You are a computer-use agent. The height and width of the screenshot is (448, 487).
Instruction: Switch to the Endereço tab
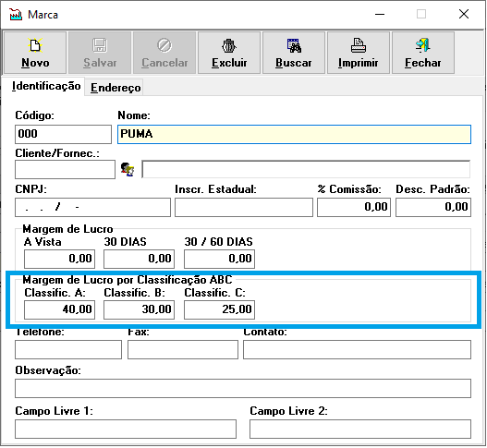pos(116,88)
